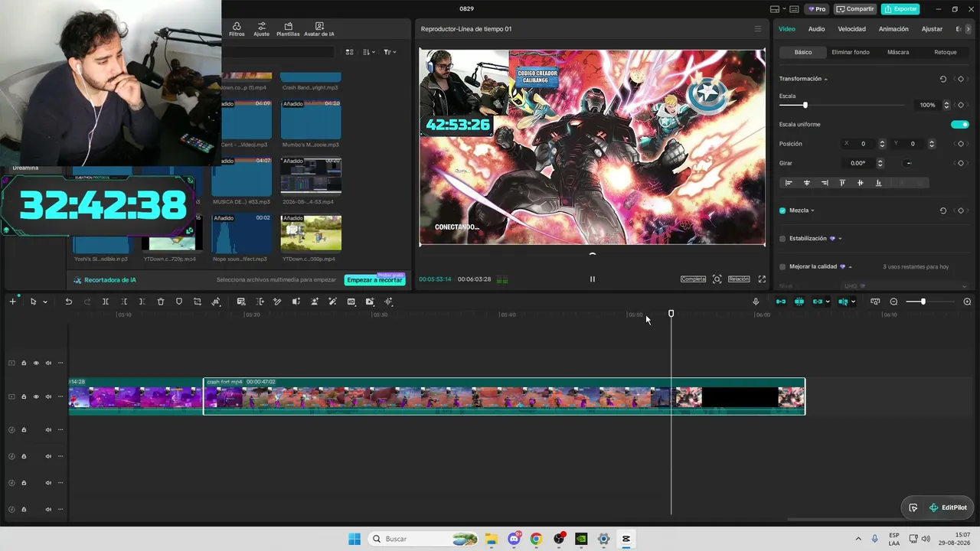This screenshot has height=551, width=980.
Task: Click the waveform audio icon in timeline toolbar
Action: click(x=388, y=302)
